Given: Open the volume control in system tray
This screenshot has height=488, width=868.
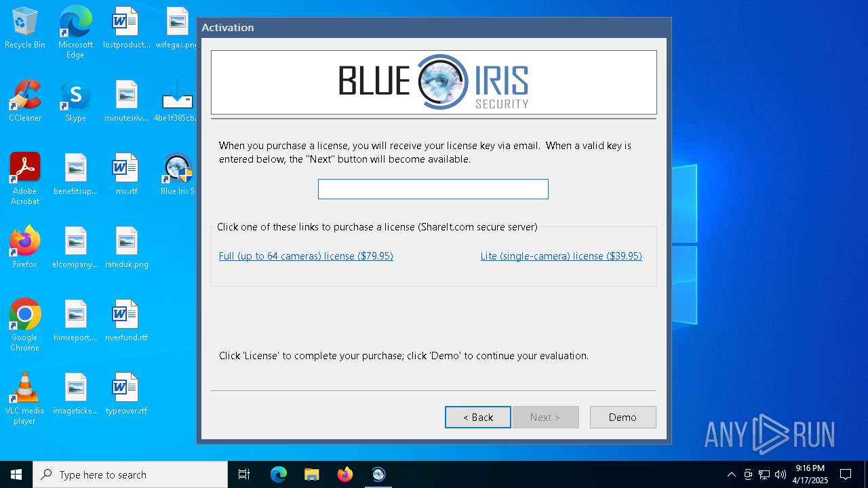Looking at the screenshot, I should (x=781, y=474).
